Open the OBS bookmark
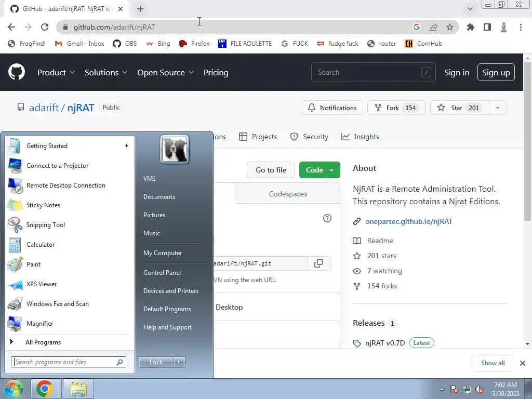This screenshot has height=399, width=532. (125, 44)
